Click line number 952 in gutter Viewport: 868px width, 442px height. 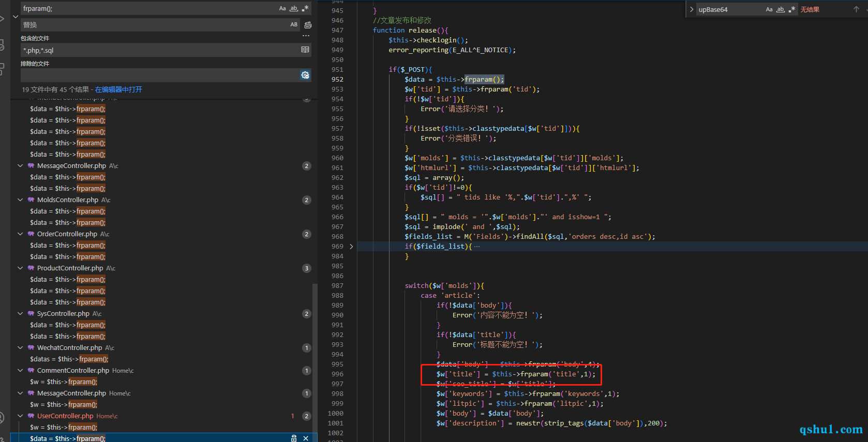pos(337,80)
